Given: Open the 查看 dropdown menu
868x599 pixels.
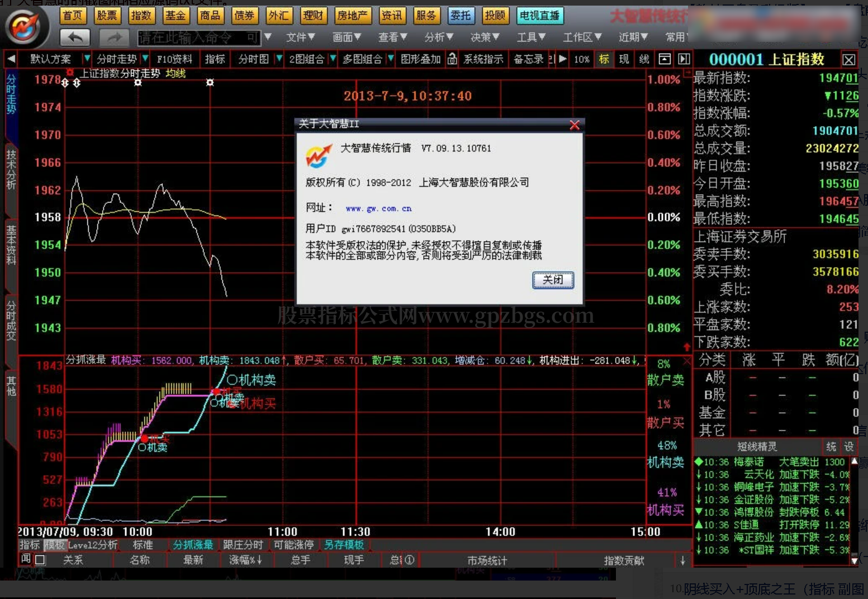Looking at the screenshot, I should pyautogui.click(x=393, y=37).
